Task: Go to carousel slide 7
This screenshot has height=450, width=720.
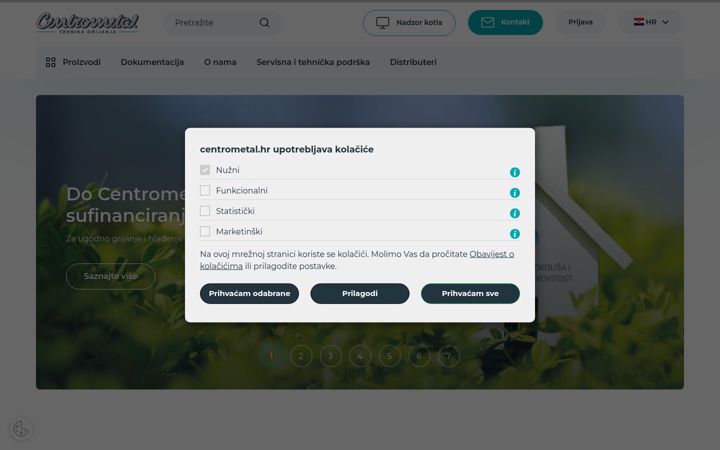Action: coord(448,356)
